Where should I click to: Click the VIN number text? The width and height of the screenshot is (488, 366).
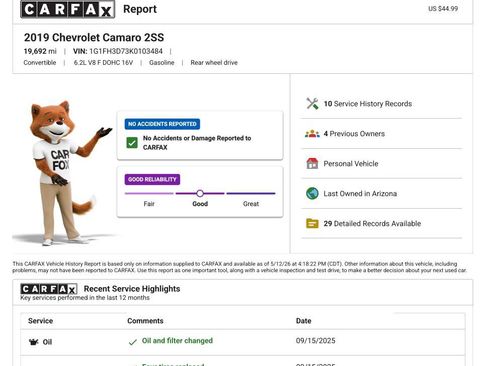pyautogui.click(x=126, y=51)
